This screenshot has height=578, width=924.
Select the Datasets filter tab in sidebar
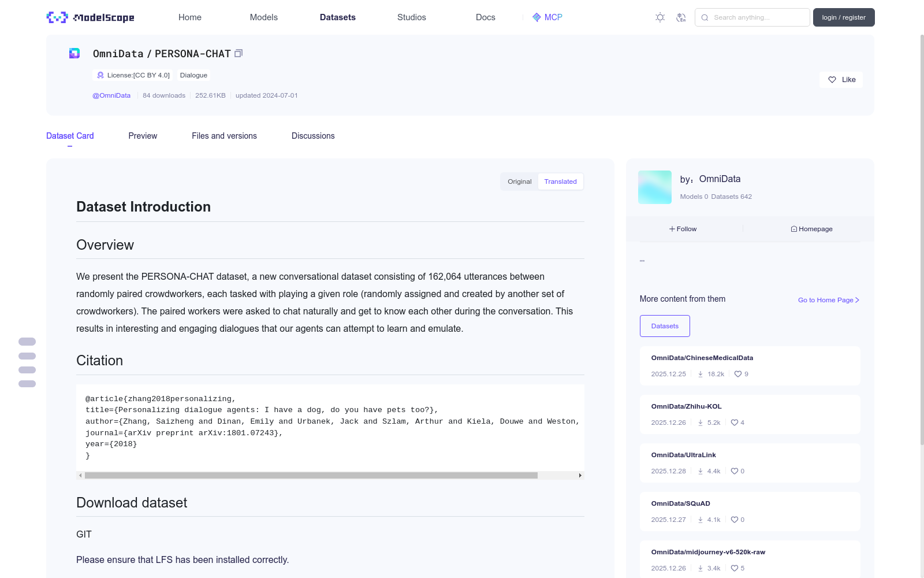665,326
